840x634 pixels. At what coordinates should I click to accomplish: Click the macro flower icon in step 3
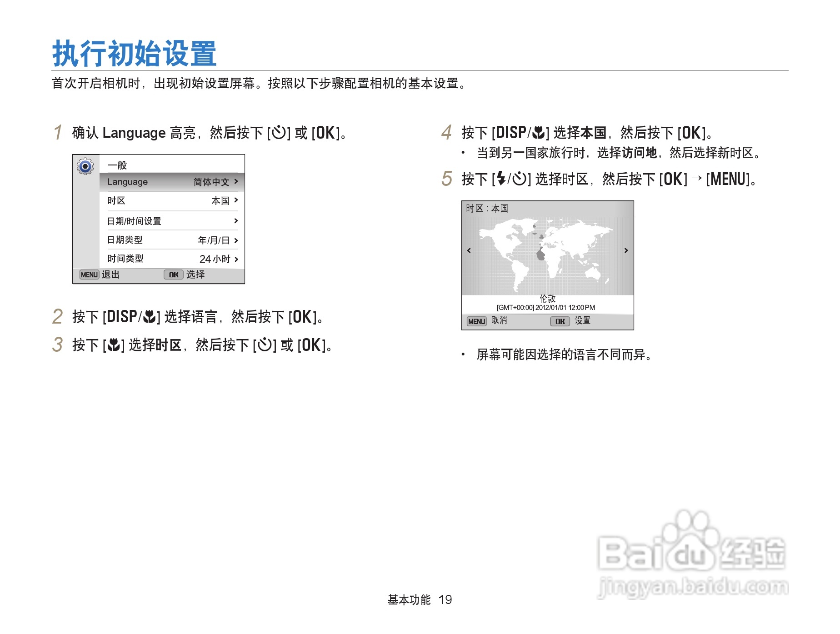pyautogui.click(x=114, y=345)
